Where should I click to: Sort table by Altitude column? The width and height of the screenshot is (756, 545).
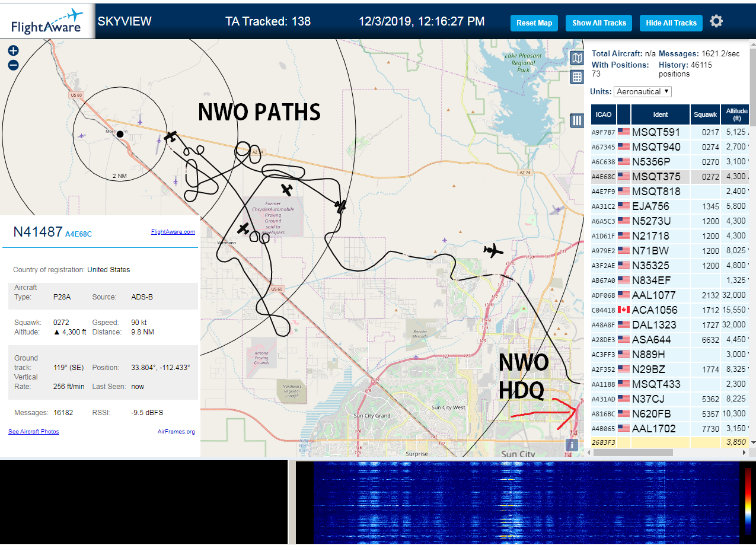735,114
